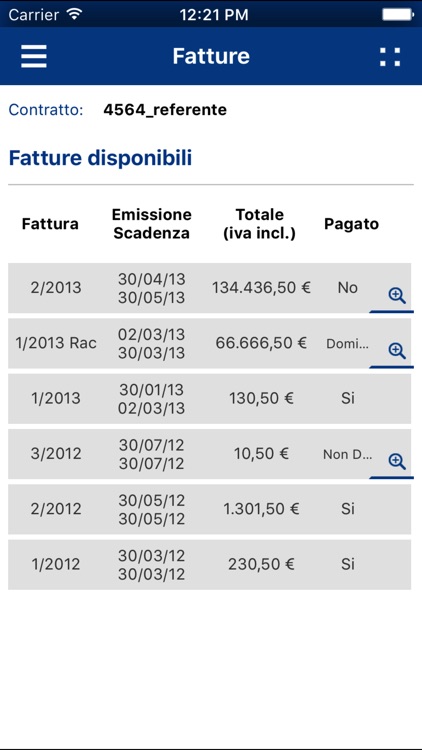This screenshot has height=750, width=422.
Task: Tap the four-square grid icon
Action: click(x=390, y=56)
